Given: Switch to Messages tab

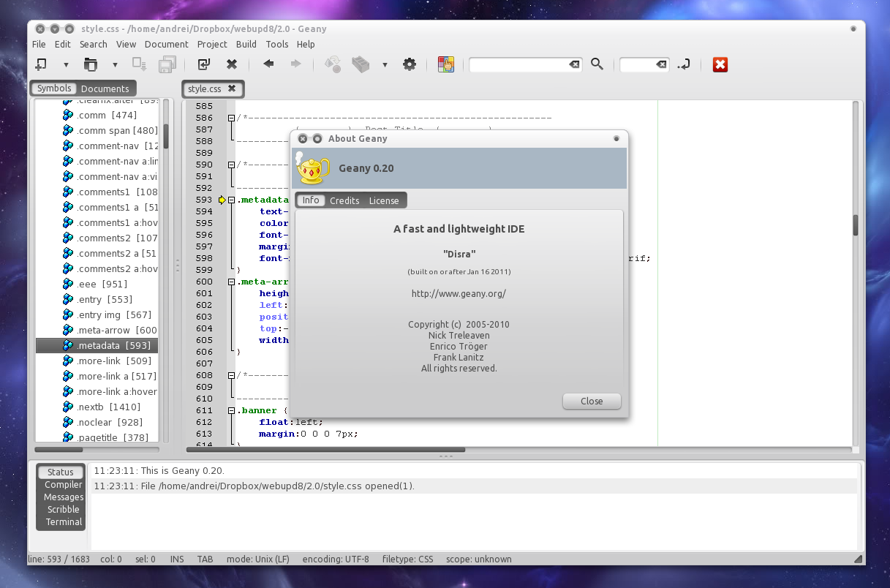Looking at the screenshot, I should [x=64, y=497].
